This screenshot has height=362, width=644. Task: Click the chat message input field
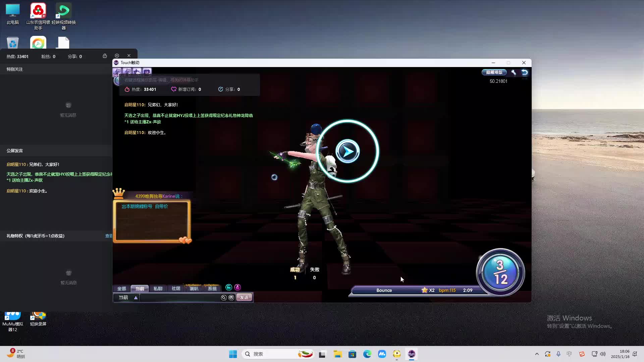pos(179,298)
